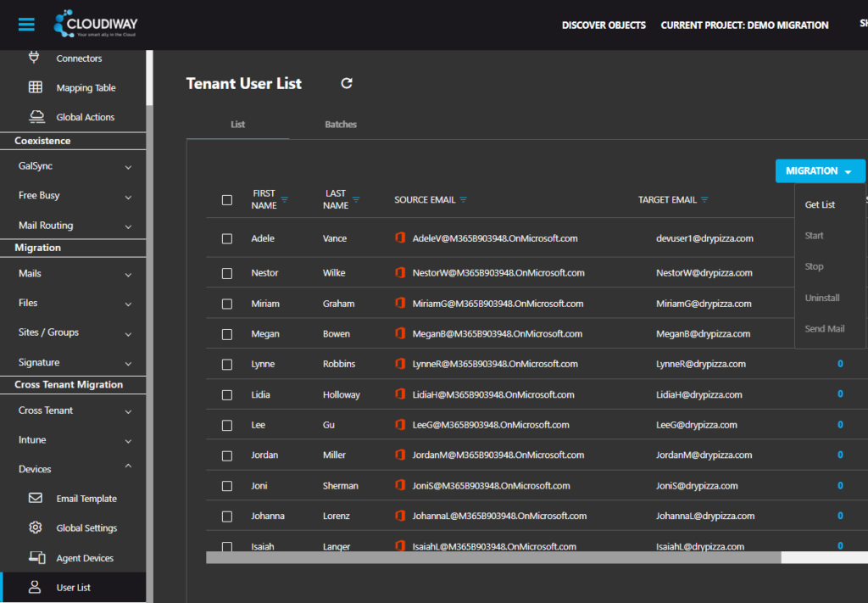Image resolution: width=868 pixels, height=603 pixels.
Task: Switch to the List tab
Action: click(x=237, y=125)
